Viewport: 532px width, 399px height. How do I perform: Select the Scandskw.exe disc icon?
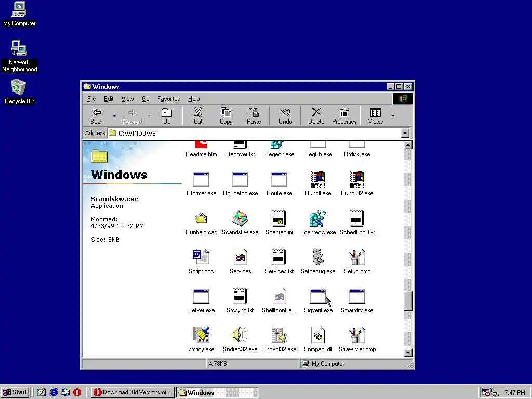click(240, 219)
